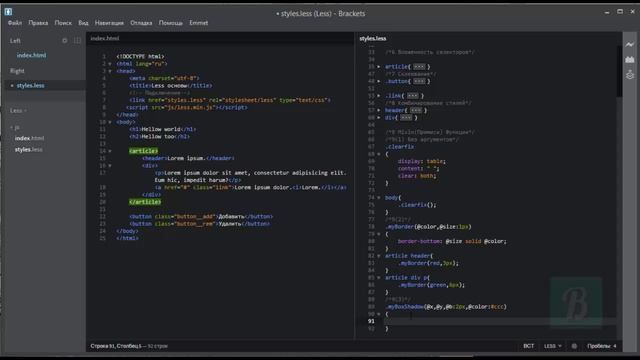The width and height of the screenshot is (640, 360).
Task: Open index.html in the project tree
Action: coord(29,138)
